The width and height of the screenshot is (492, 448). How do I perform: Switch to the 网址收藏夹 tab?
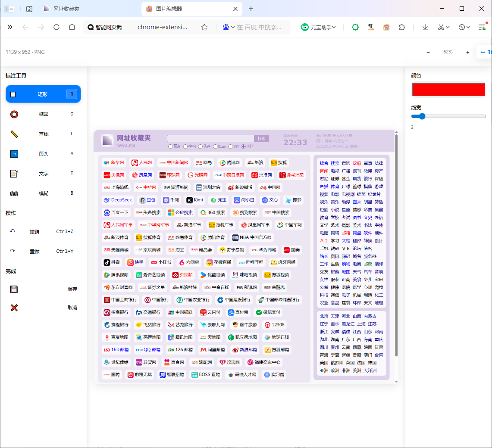point(66,9)
